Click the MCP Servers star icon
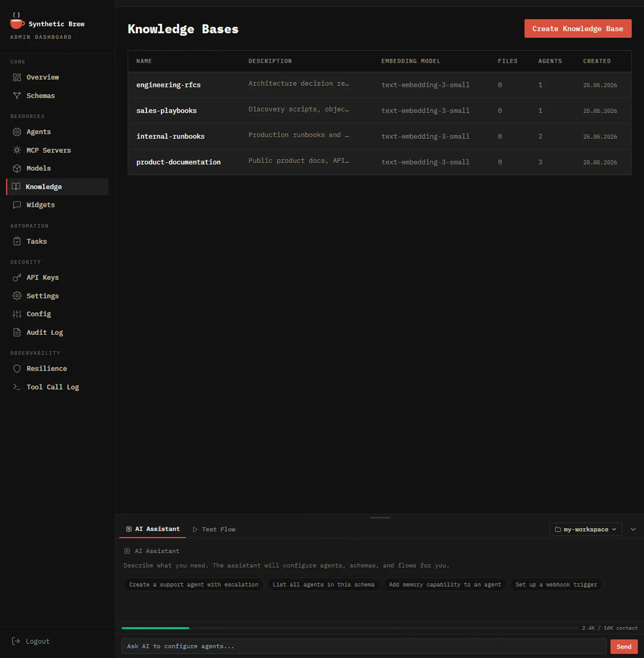The height and width of the screenshot is (658, 644). [x=17, y=150]
